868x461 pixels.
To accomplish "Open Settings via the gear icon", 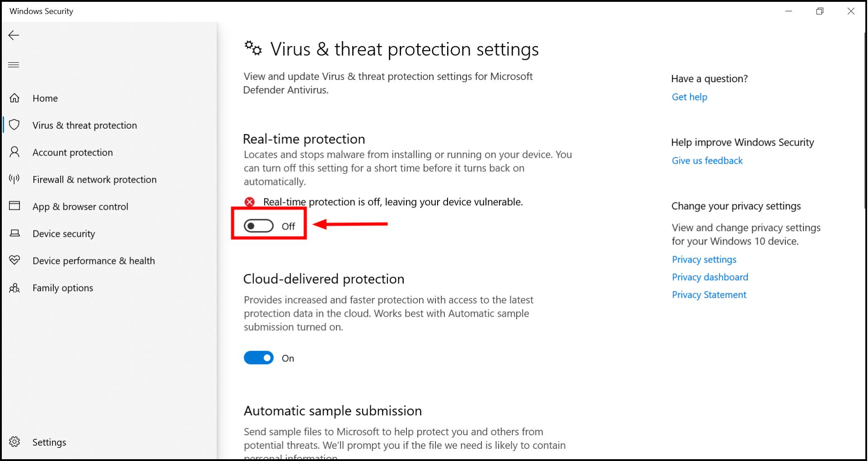I will tap(14, 442).
